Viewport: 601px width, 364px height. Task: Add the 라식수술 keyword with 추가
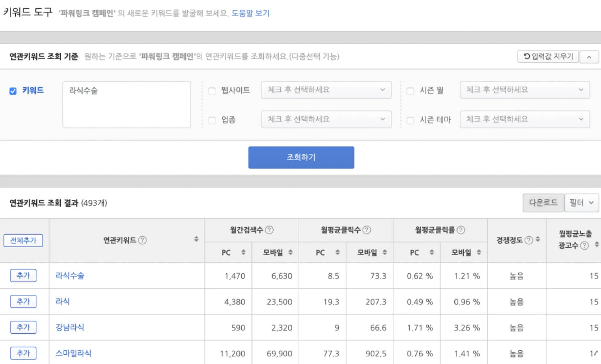point(23,276)
